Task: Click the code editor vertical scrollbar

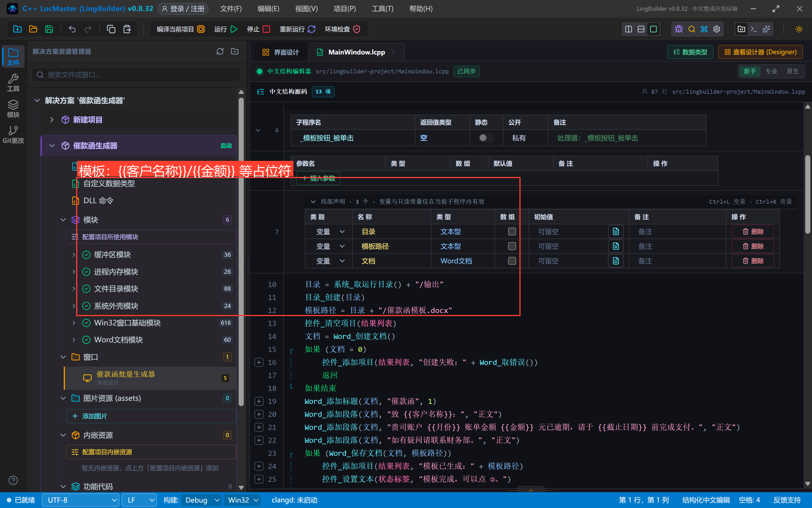Action: point(808,194)
